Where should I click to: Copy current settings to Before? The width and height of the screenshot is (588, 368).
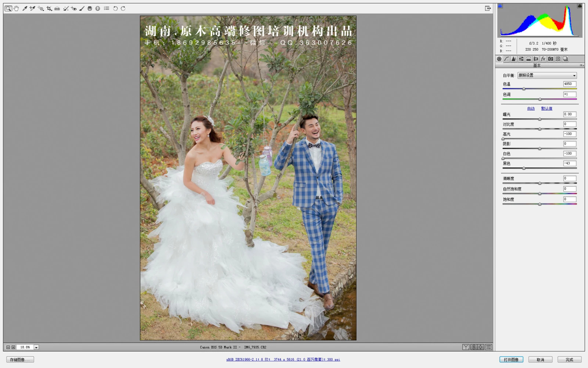[481, 347]
